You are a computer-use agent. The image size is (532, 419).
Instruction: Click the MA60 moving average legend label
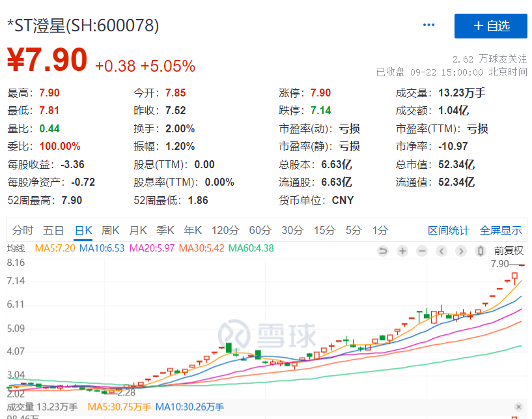(x=249, y=248)
